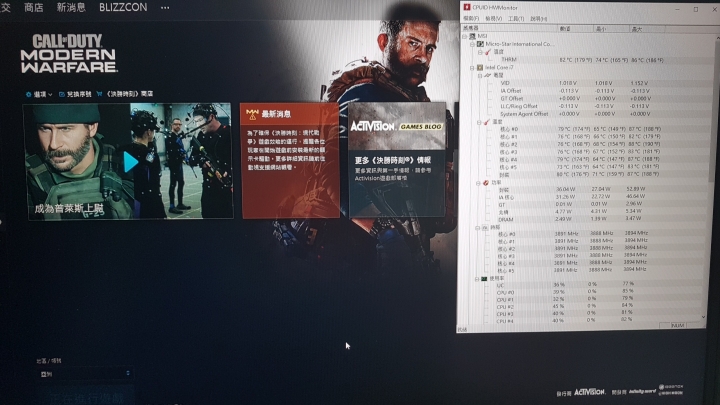Collapse the MSI root tree node
The width and height of the screenshot is (720, 405).
[465, 36]
